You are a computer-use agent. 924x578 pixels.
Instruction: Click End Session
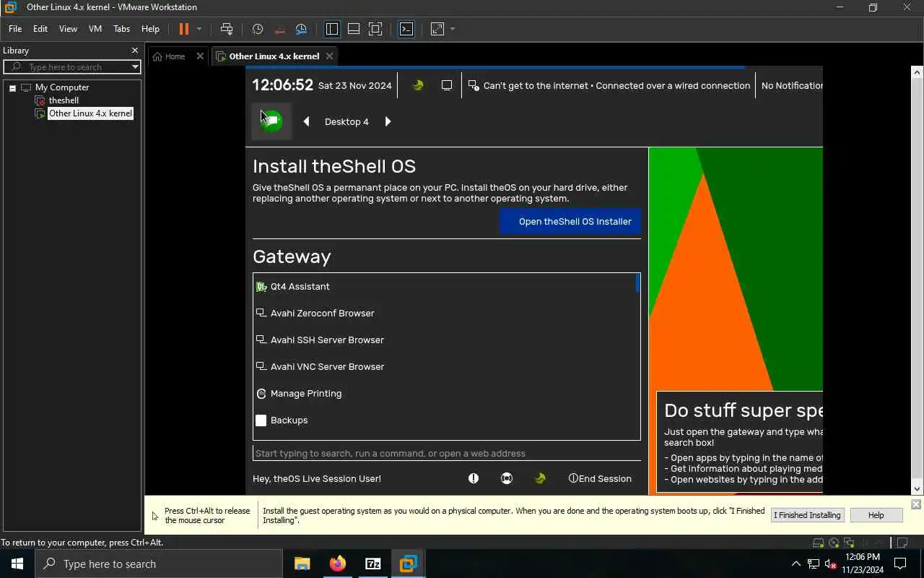pyautogui.click(x=600, y=478)
